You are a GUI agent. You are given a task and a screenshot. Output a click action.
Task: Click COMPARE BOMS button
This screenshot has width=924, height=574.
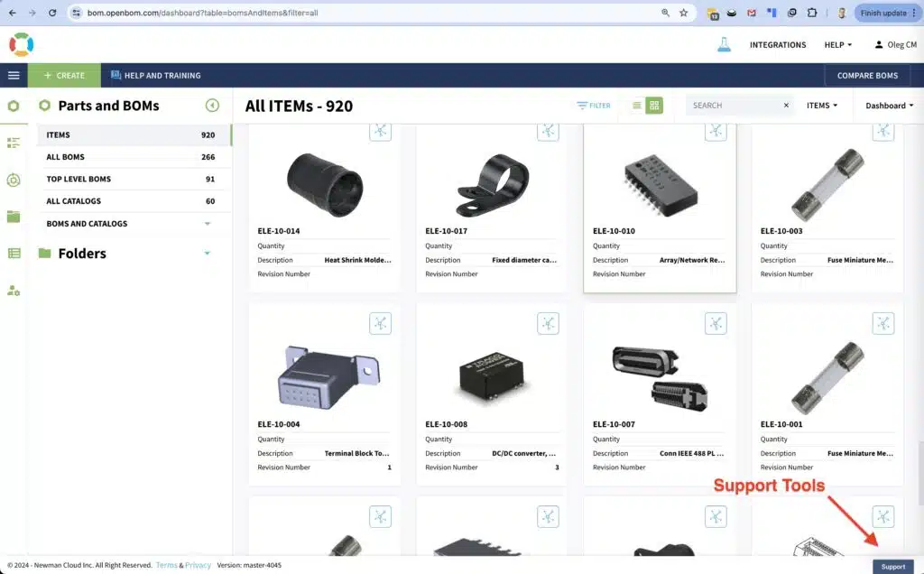click(x=867, y=76)
